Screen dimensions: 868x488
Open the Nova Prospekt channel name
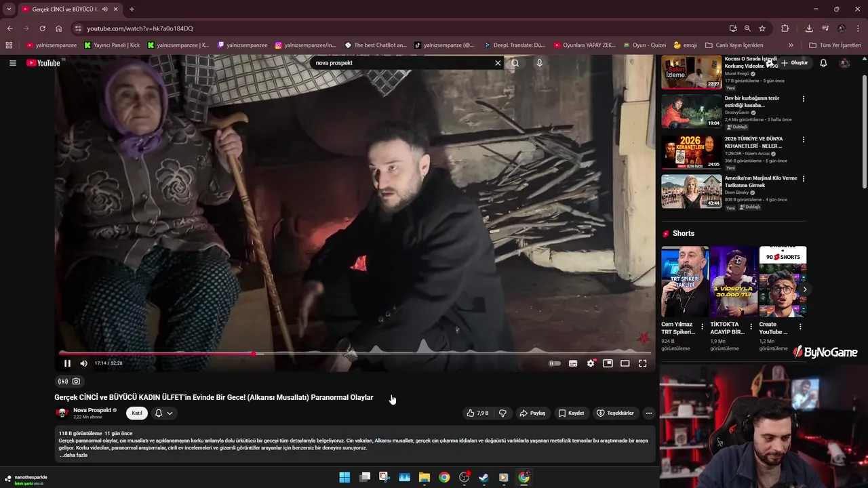point(92,410)
